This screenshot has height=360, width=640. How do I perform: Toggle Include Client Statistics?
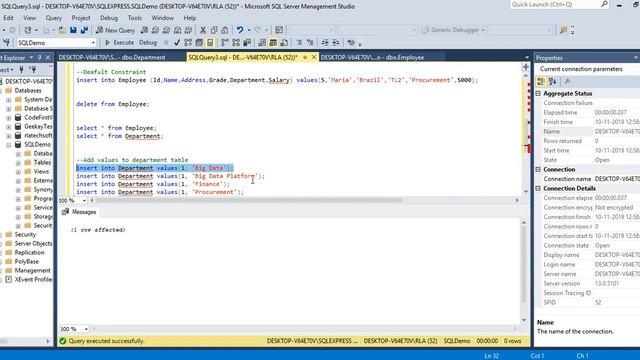(x=247, y=42)
